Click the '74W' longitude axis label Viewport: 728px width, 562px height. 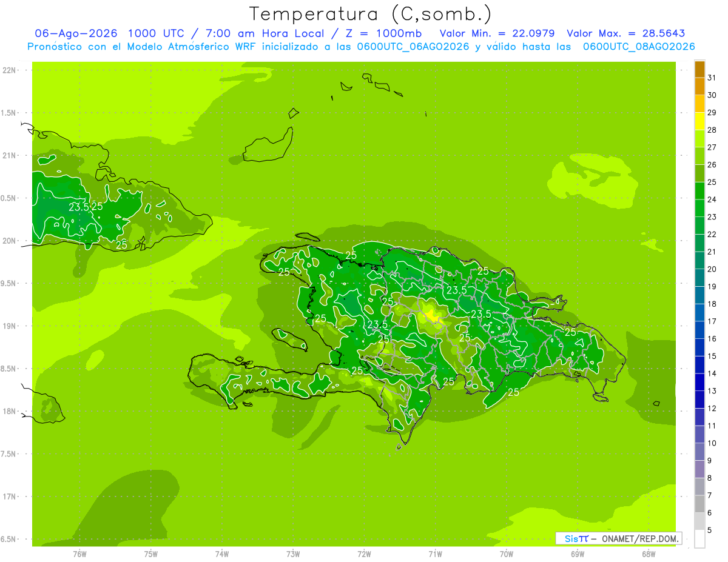click(222, 554)
